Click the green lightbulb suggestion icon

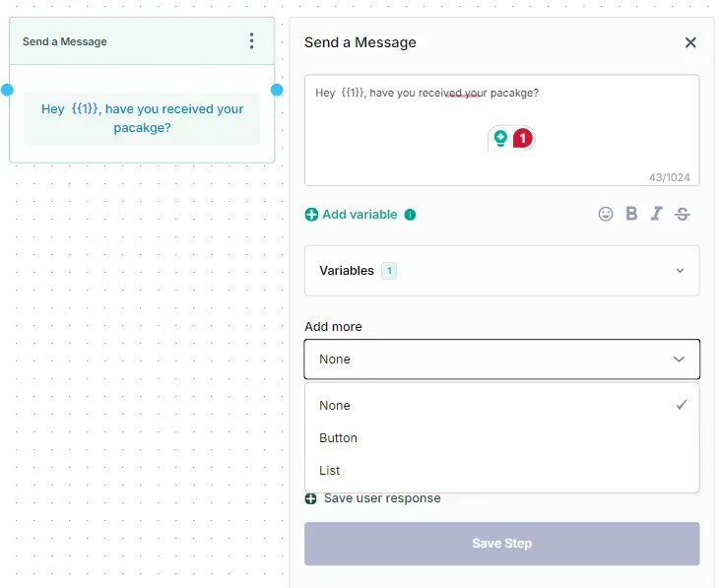pos(500,138)
